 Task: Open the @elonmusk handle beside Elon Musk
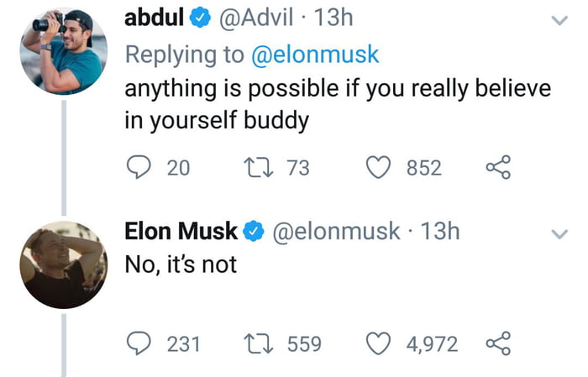point(336,231)
